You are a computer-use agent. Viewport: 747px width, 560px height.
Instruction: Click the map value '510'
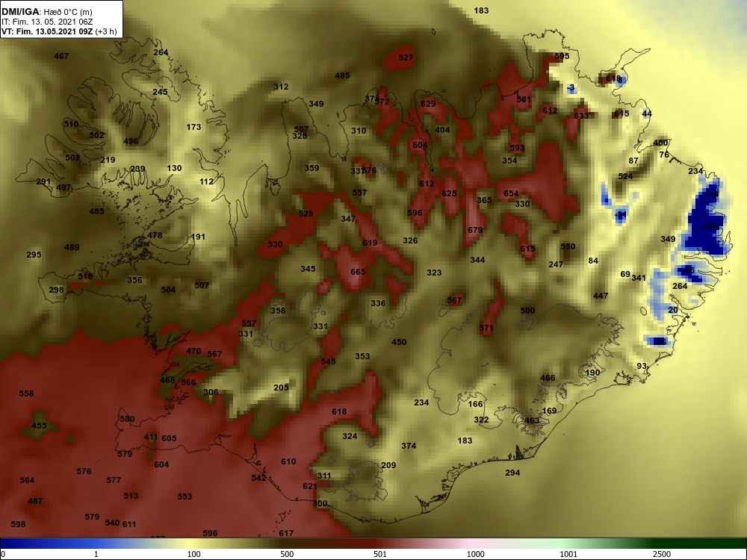[x=71, y=124]
